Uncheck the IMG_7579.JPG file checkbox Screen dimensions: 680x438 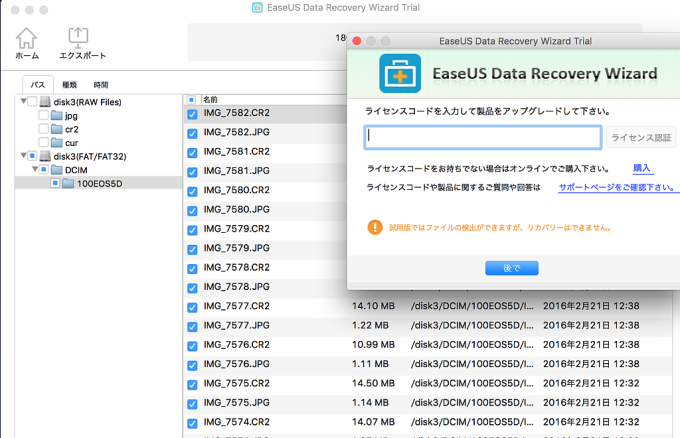(192, 248)
